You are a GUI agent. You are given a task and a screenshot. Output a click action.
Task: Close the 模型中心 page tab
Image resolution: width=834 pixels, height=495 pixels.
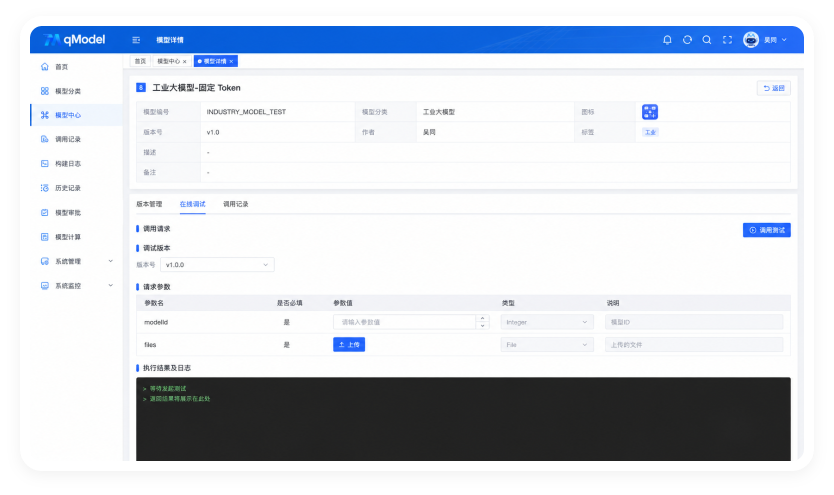(185, 62)
